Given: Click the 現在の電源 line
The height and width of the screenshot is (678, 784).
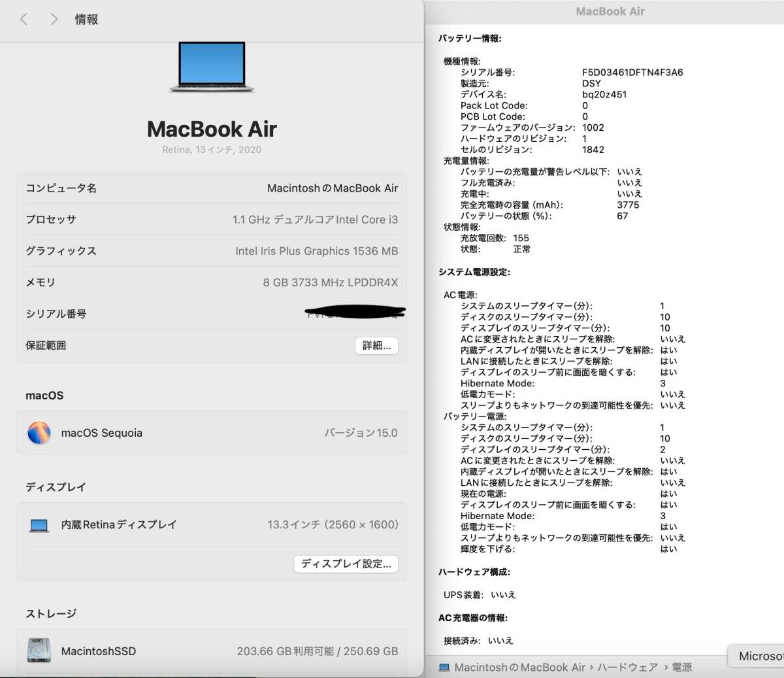Looking at the screenshot, I should point(569,494).
